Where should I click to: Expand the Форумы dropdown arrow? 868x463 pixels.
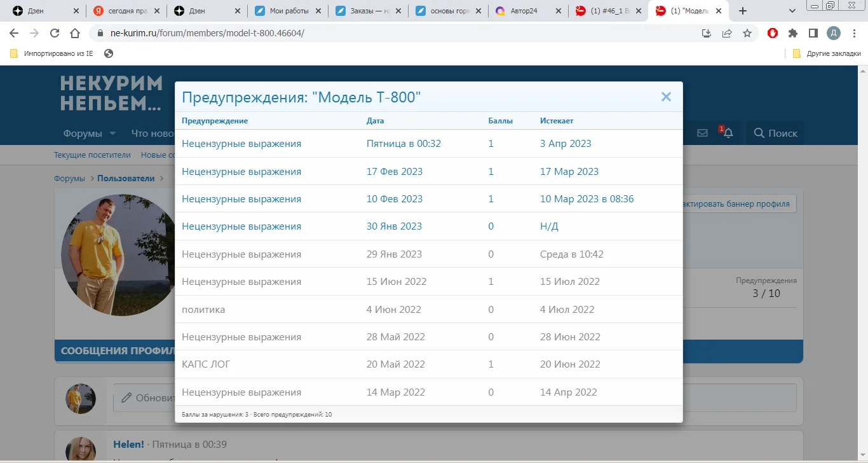[112, 134]
